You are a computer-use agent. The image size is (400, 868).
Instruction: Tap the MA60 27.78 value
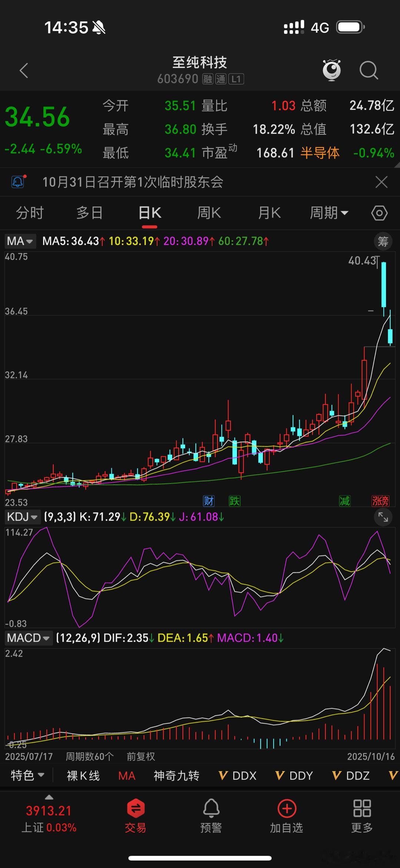[x=243, y=241]
